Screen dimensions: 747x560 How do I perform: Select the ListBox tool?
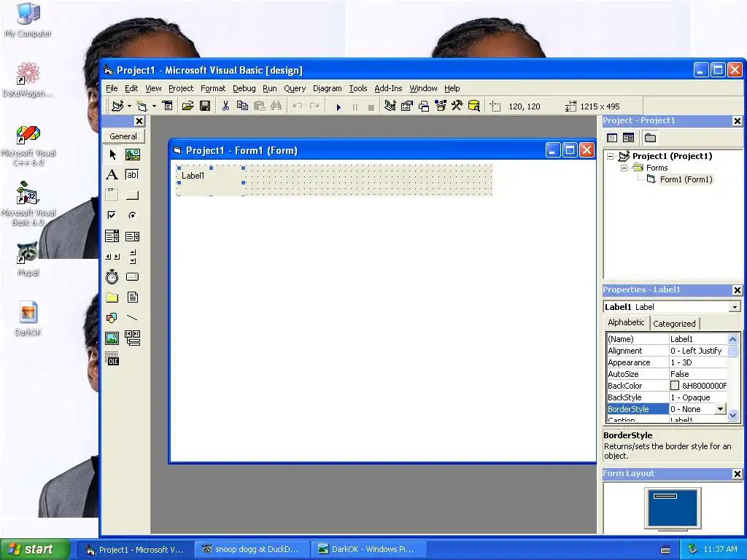pyautogui.click(x=133, y=236)
